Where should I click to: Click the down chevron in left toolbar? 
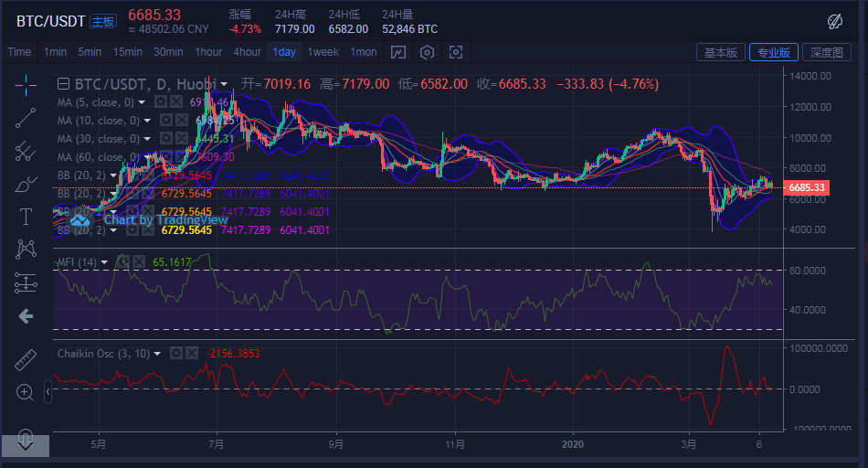26,444
